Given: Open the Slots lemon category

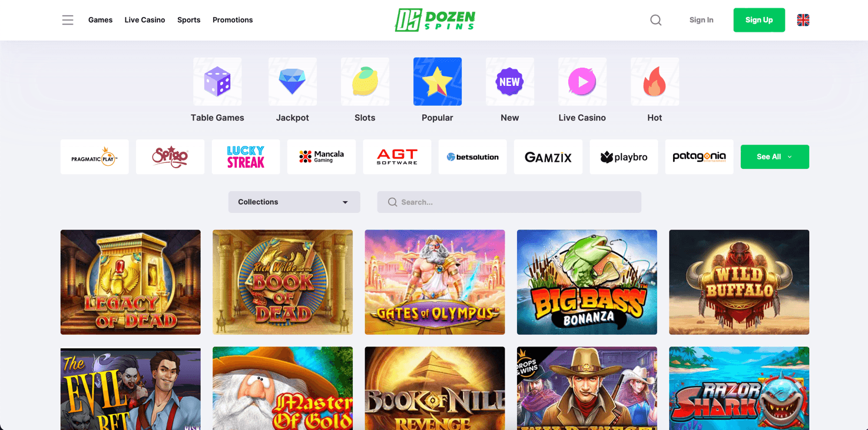Looking at the screenshot, I should 365,82.
